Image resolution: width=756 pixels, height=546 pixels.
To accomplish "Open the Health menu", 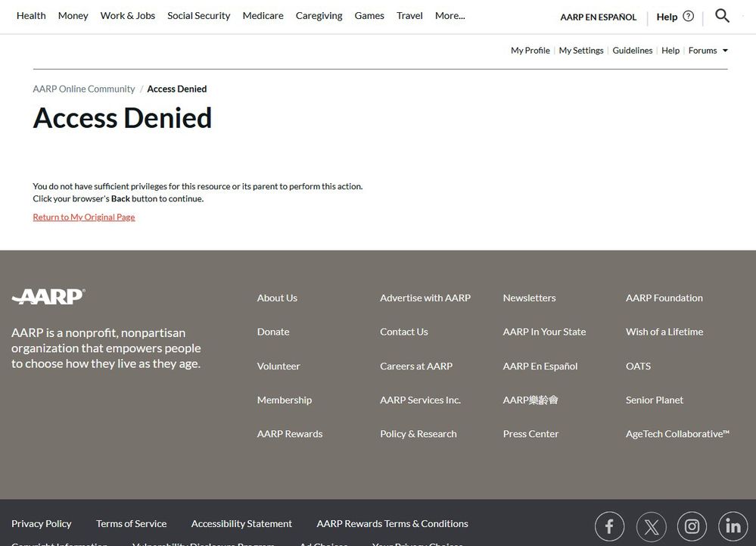I will click(x=31, y=16).
